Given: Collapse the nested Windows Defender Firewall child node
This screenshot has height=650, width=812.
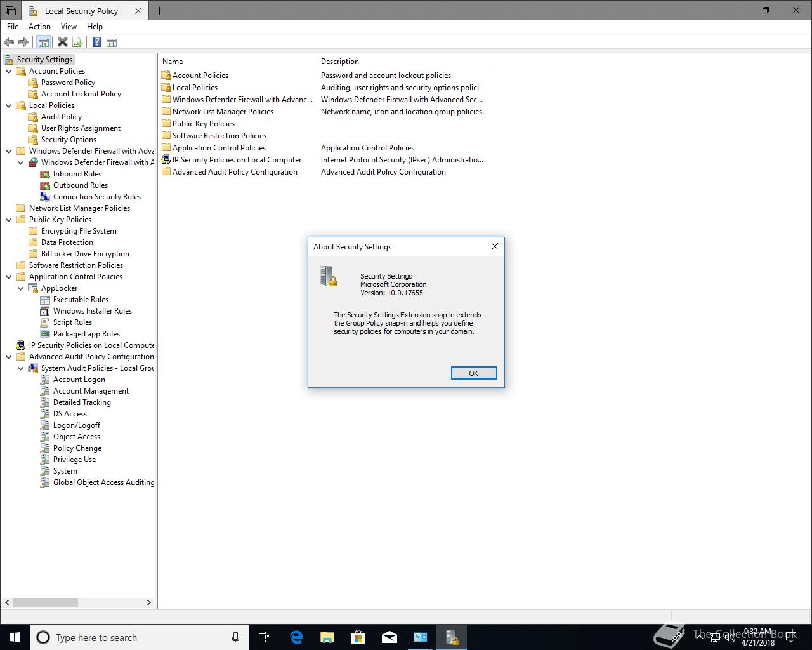Looking at the screenshot, I should 21,162.
